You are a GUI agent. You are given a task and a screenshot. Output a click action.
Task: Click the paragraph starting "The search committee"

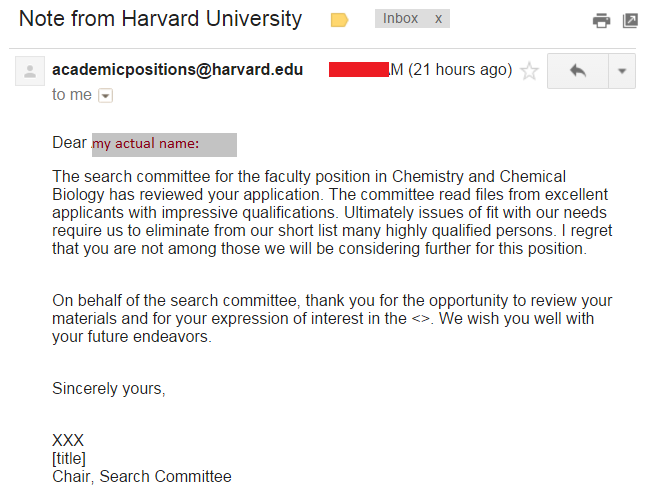pyautogui.click(x=332, y=213)
